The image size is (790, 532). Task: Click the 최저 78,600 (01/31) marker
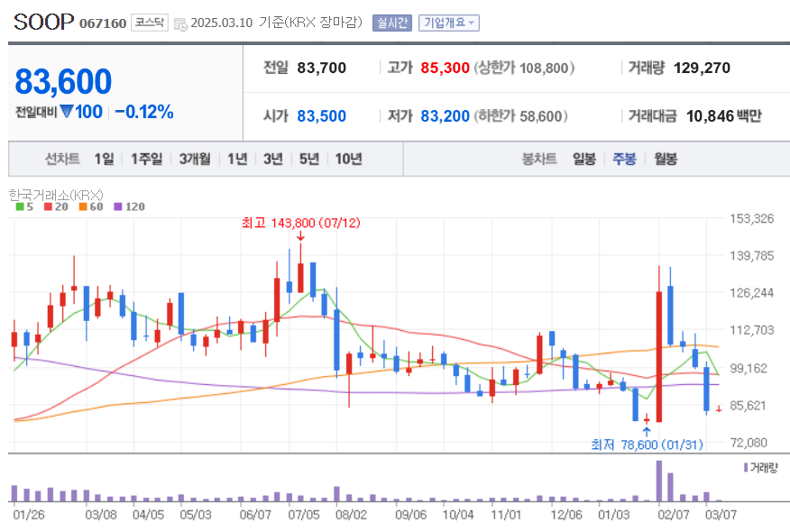tap(647, 445)
